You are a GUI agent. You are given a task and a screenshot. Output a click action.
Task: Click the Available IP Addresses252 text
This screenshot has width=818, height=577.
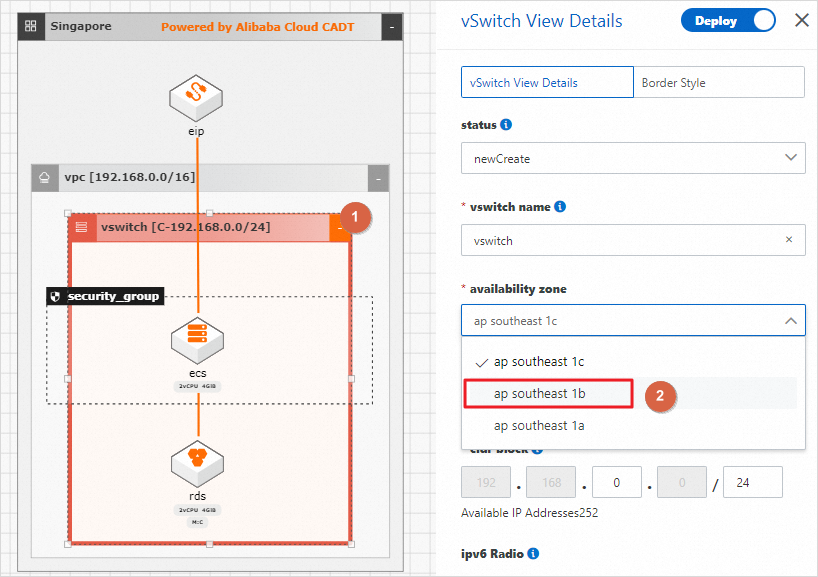[530, 513]
